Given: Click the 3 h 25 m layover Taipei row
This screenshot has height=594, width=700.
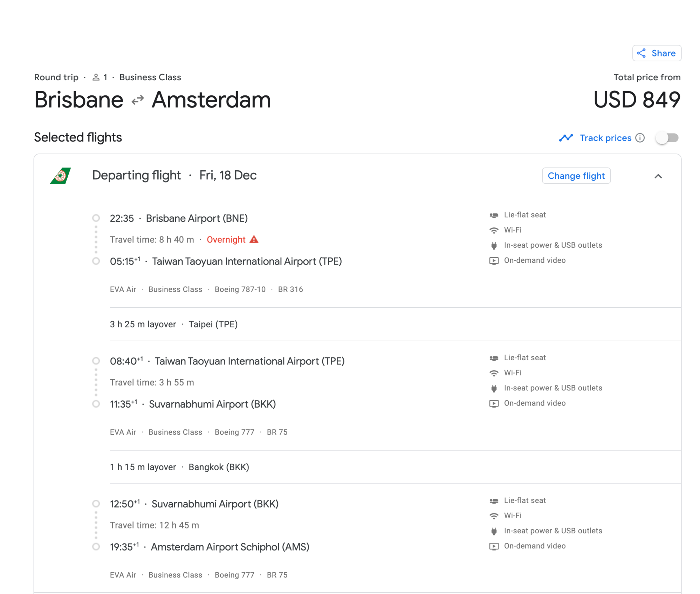Looking at the screenshot, I should tap(174, 324).
